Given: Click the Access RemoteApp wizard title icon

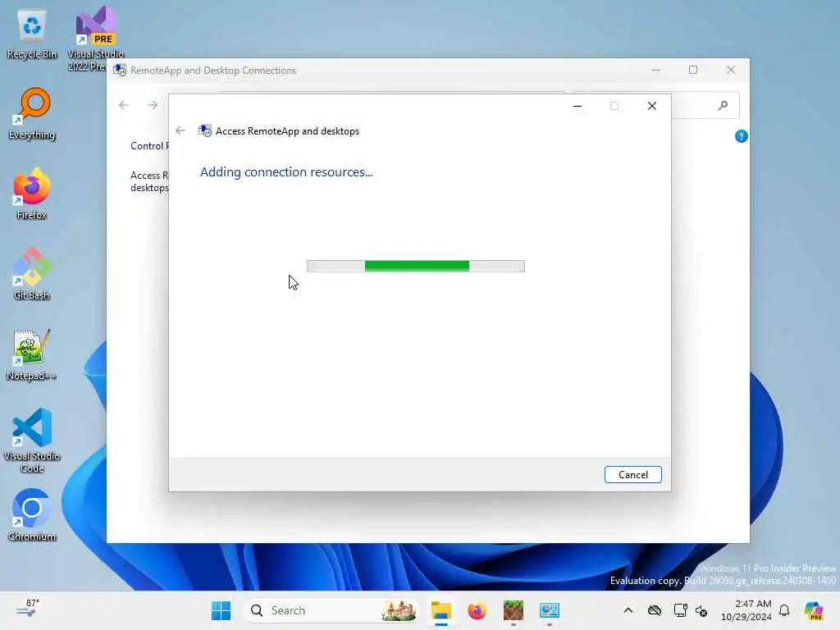Looking at the screenshot, I should [204, 130].
